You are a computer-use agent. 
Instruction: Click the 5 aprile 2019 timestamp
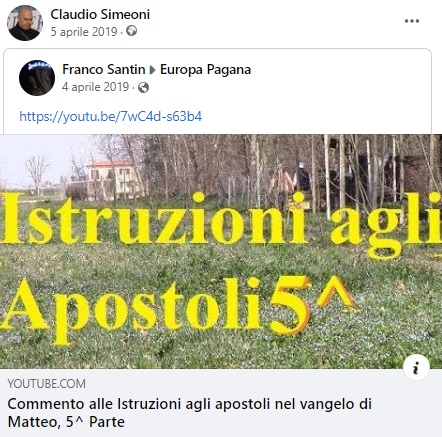coord(84,32)
